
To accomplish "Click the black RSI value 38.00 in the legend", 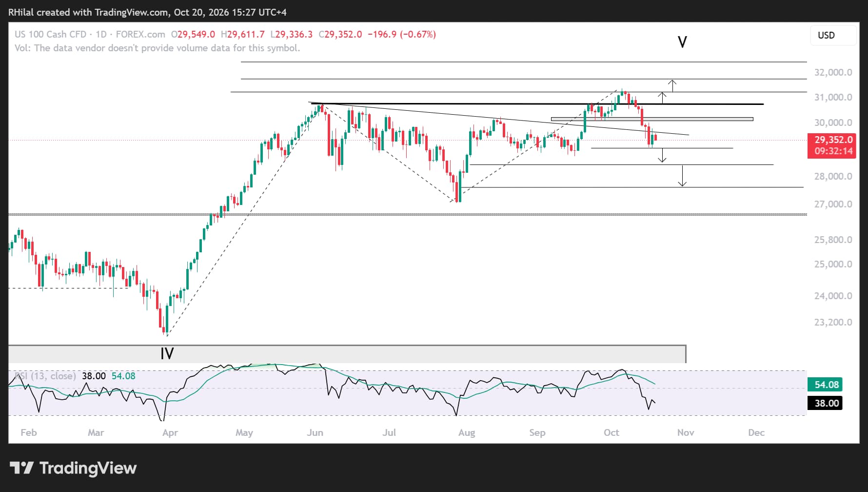I will pos(94,376).
